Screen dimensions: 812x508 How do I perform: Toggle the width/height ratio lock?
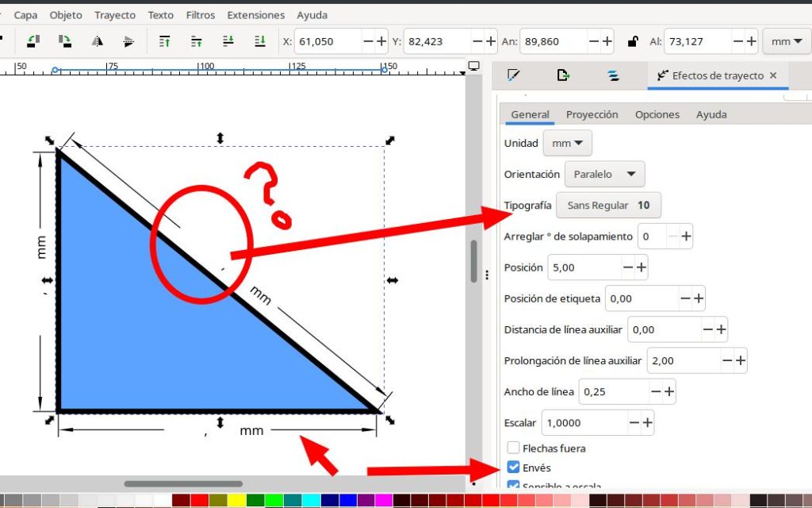click(x=632, y=41)
